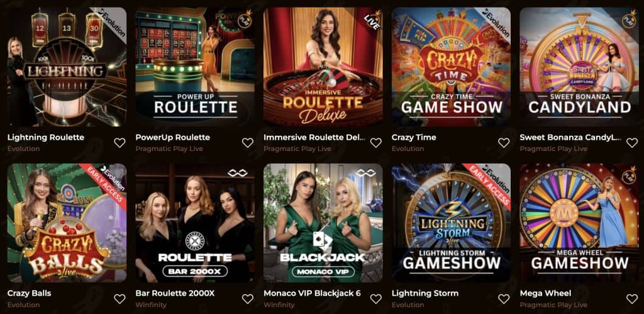Open Immersive Roulette Deluxe thumbnail
644x314 pixels.
[323, 67]
